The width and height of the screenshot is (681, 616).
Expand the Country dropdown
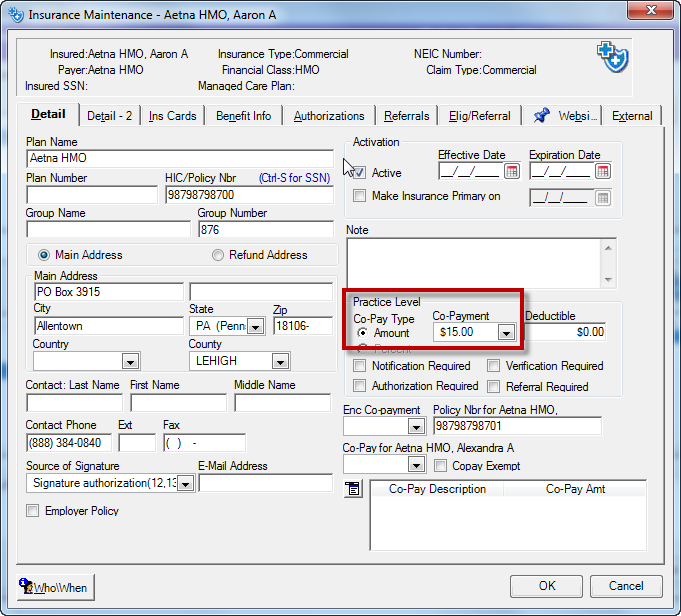point(130,361)
